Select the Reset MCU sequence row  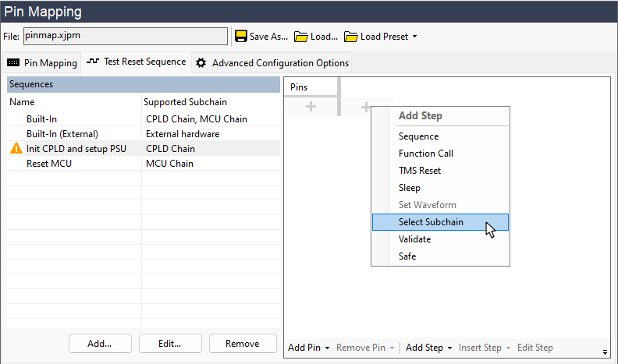(76, 164)
